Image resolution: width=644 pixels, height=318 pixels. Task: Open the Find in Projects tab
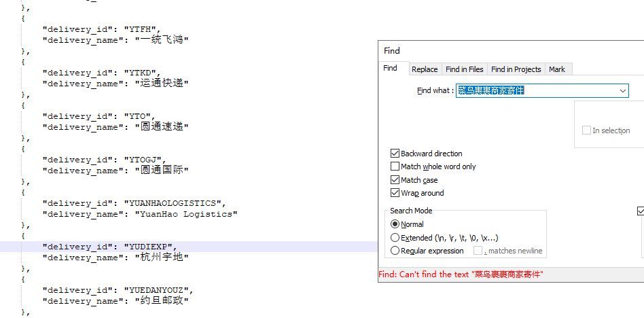click(516, 69)
